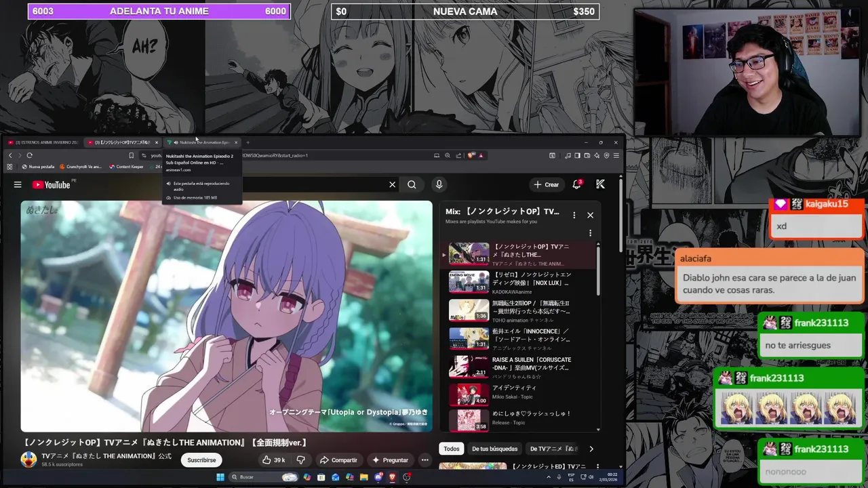This screenshot has width=868, height=488.
Task: Open the Discord taskbar icon
Action: click(x=378, y=477)
